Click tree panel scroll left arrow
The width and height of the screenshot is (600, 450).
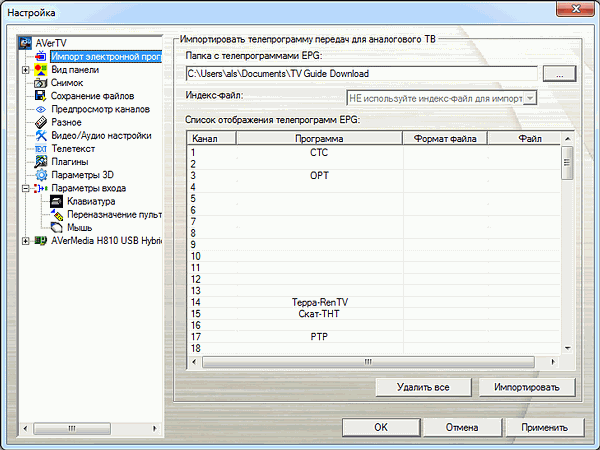(25, 429)
